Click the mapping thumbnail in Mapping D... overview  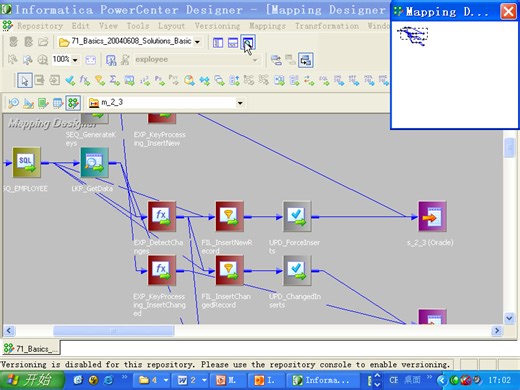click(x=413, y=36)
